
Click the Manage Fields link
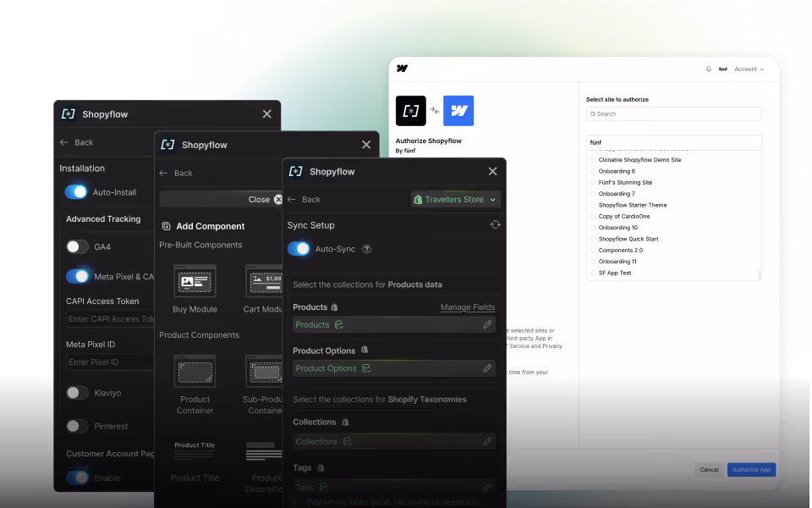point(468,306)
